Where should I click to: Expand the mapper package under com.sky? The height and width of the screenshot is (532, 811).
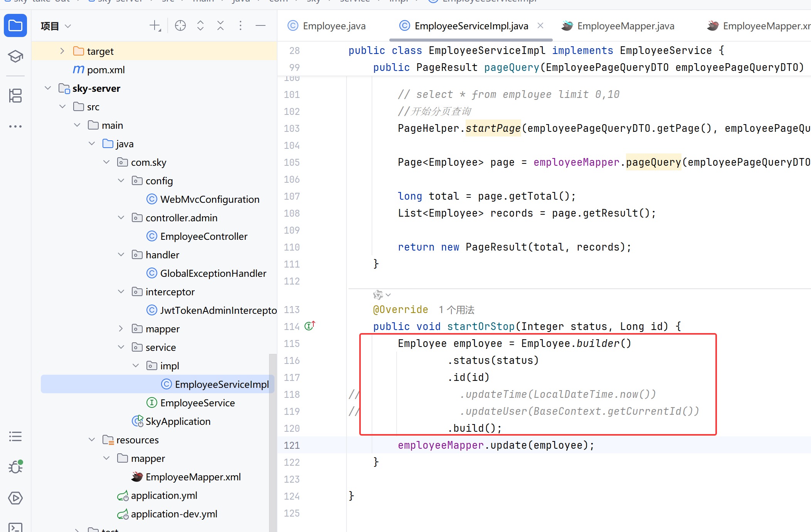pyautogui.click(x=121, y=328)
